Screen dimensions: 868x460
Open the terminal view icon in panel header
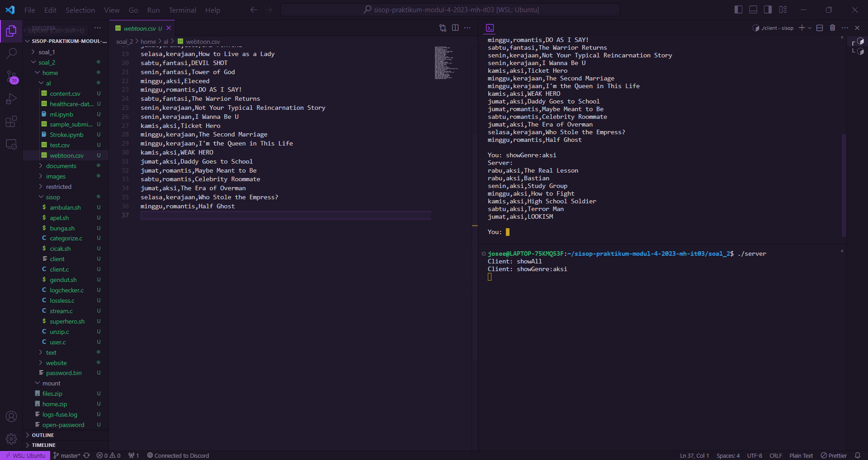coord(490,28)
